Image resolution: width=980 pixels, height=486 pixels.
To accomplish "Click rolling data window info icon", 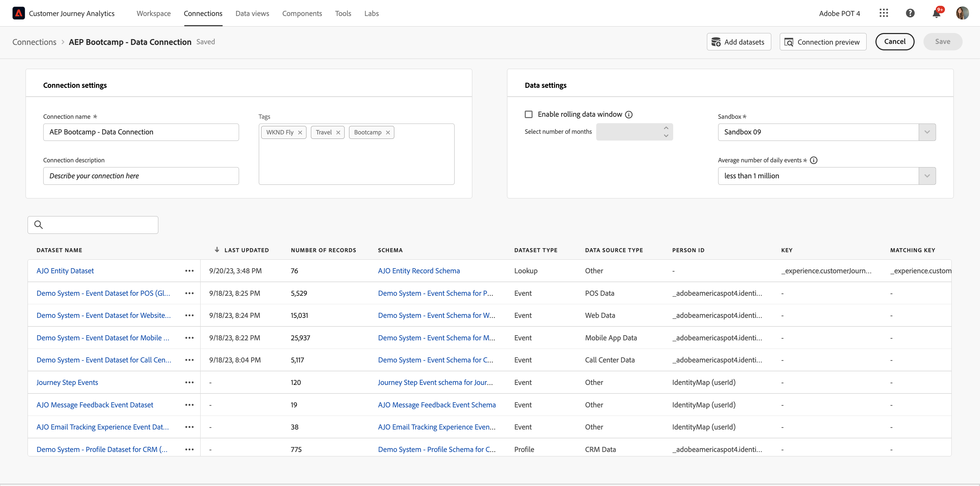I will pos(629,114).
